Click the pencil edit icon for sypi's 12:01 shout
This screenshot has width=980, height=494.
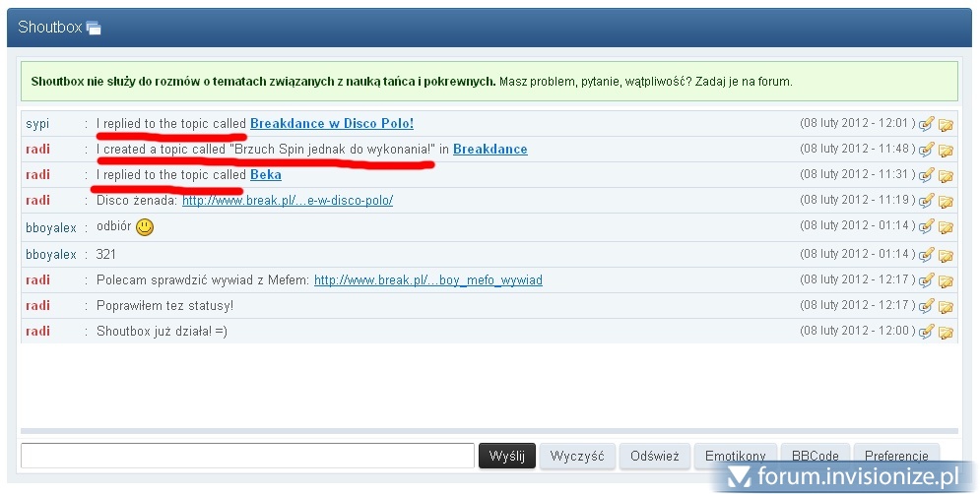[x=926, y=124]
